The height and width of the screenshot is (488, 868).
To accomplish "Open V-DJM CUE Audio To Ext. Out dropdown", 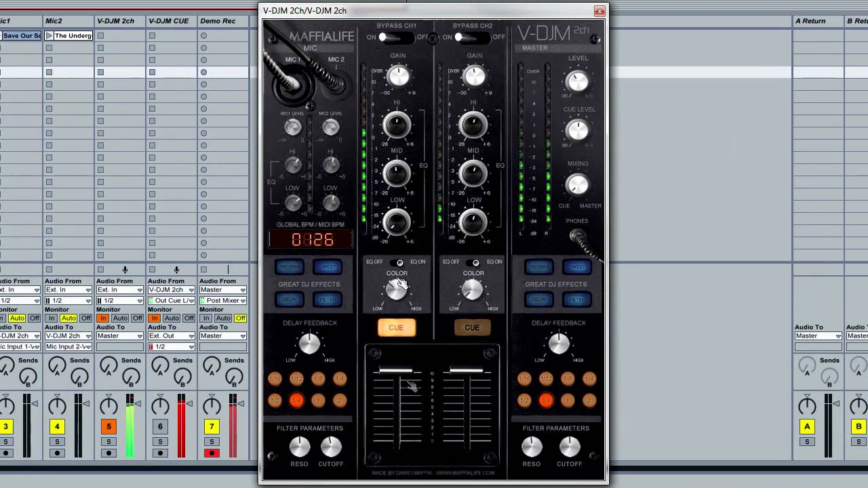I will coord(172,336).
